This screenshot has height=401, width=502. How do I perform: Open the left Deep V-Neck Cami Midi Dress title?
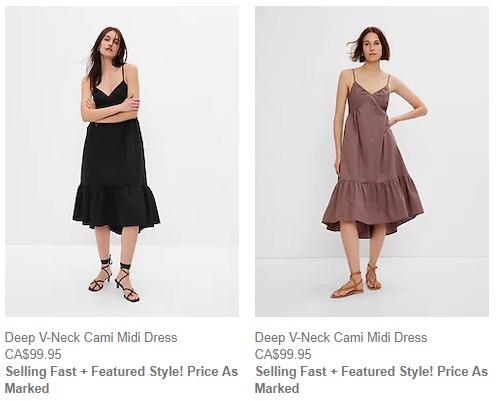tap(91, 337)
